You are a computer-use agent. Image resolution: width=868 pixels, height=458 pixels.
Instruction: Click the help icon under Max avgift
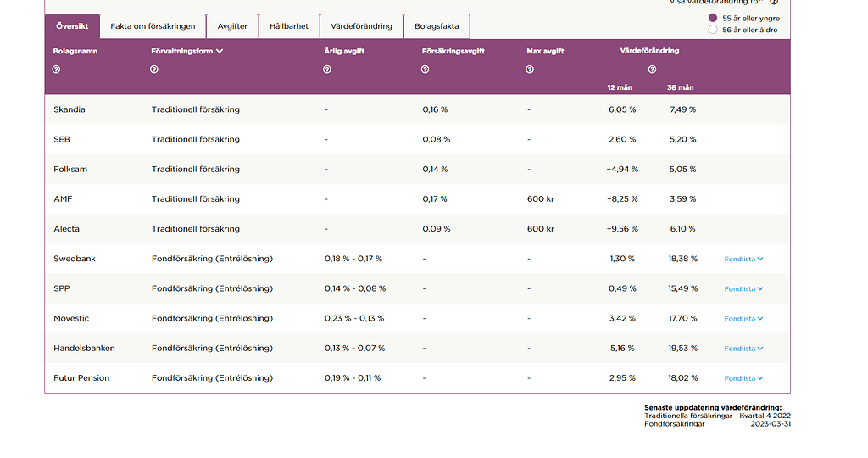(530, 70)
